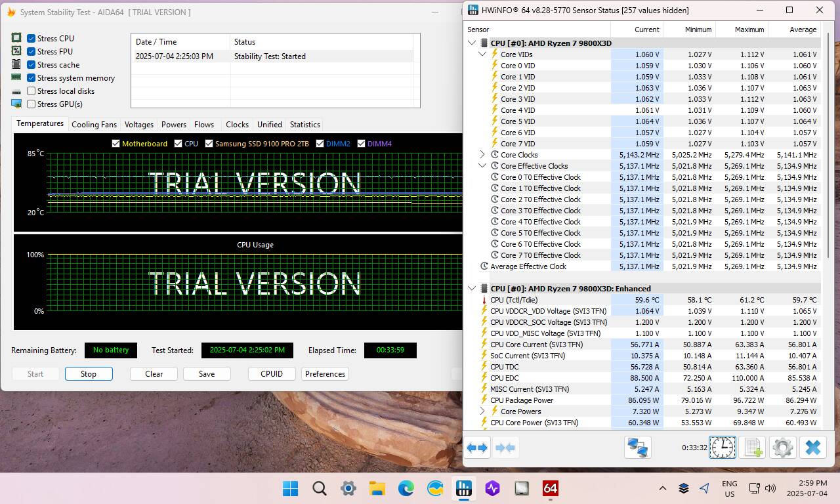Uncheck the Stress FPU checkbox
840x504 pixels.
pyautogui.click(x=31, y=52)
